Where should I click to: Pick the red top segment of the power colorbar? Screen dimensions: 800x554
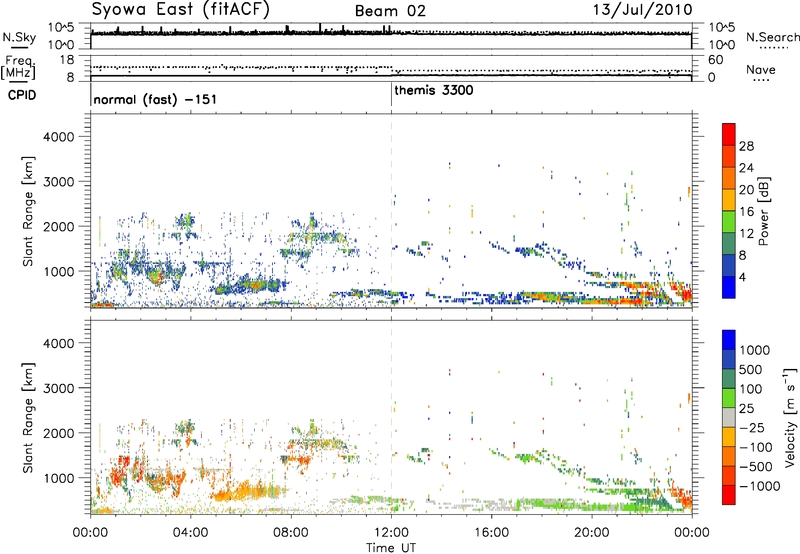729,134
